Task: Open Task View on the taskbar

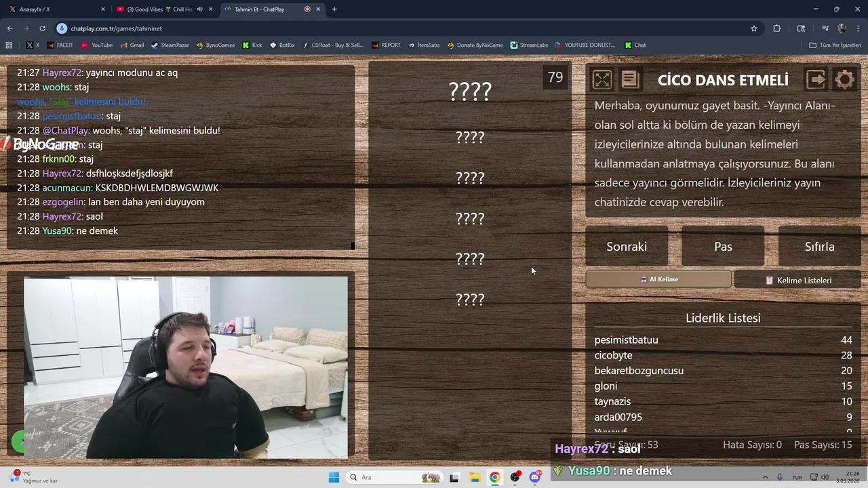Action: coord(454,478)
